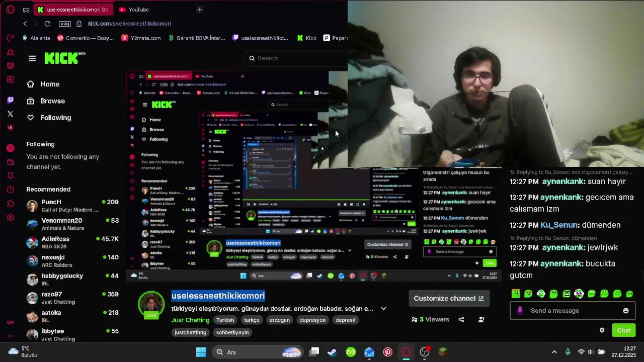Open the three-dots sidebar setup

[11, 336]
